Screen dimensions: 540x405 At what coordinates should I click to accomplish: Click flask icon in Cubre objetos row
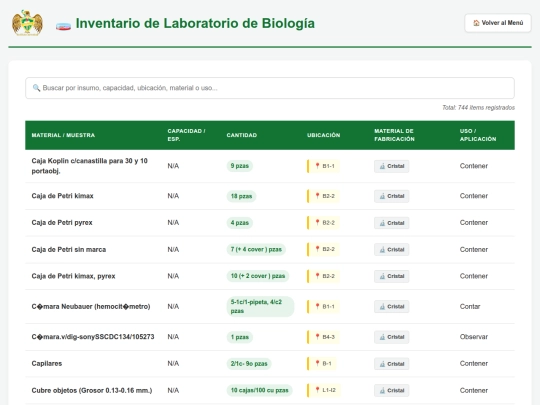coord(382,390)
